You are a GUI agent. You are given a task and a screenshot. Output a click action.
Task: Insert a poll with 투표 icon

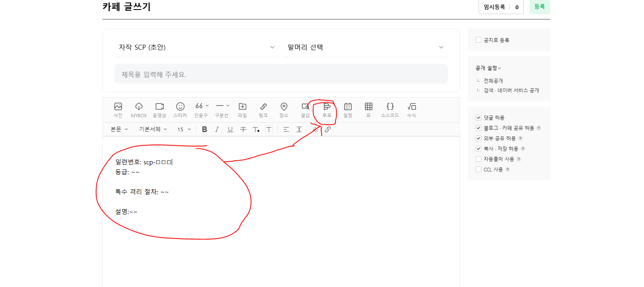coord(327,110)
